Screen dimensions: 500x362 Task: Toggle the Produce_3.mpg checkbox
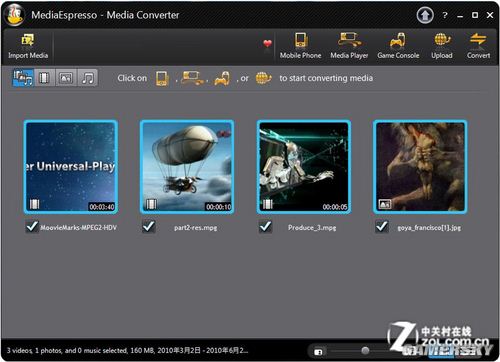[265, 227]
